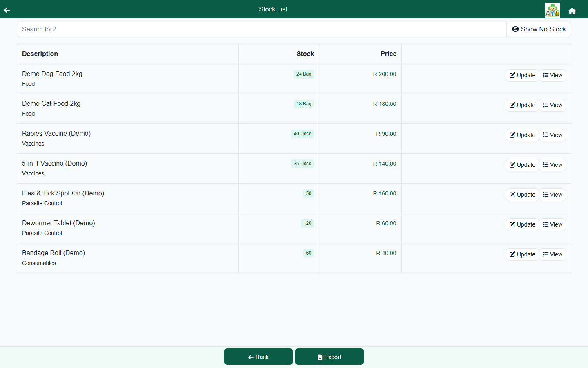Screen dimensions: 588x368
Task: Select the '24 Bag' stock badge
Action: click(x=304, y=74)
